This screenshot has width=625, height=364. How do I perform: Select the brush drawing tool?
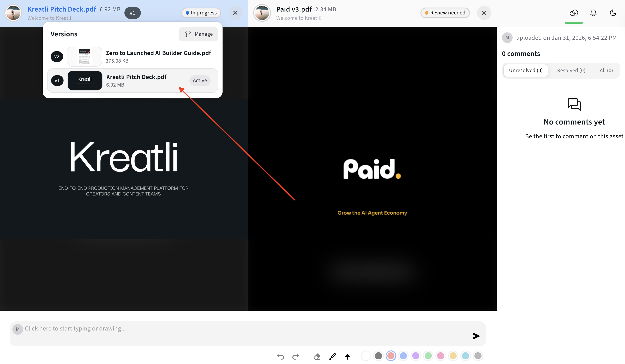(x=332, y=356)
